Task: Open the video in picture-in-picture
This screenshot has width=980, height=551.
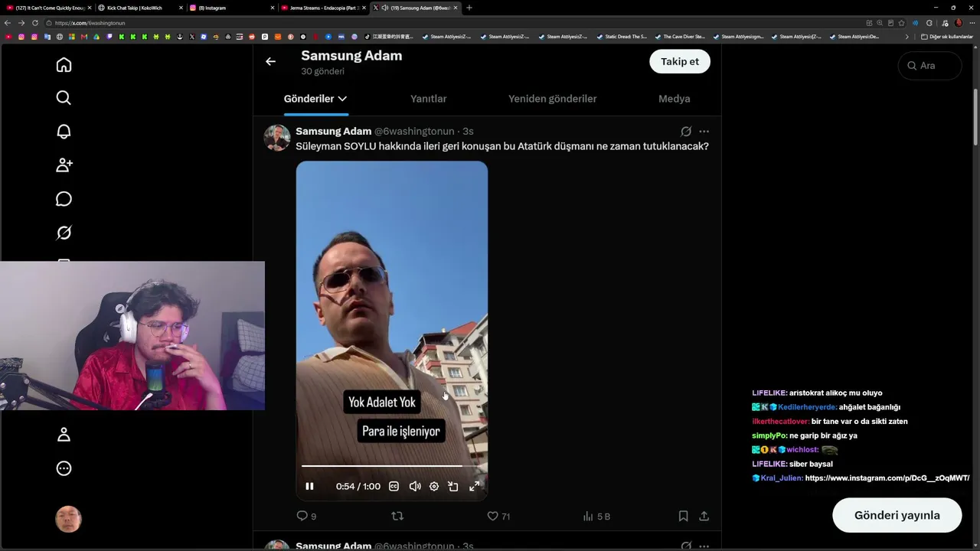Action: (453, 486)
